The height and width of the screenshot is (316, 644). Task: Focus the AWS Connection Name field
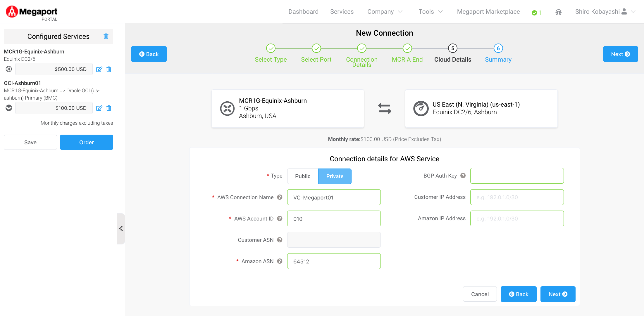[x=334, y=197]
